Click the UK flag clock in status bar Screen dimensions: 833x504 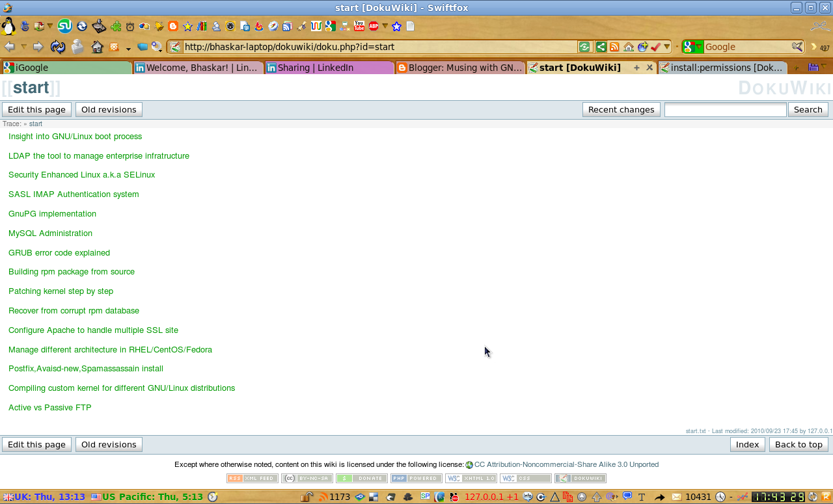click(x=45, y=497)
